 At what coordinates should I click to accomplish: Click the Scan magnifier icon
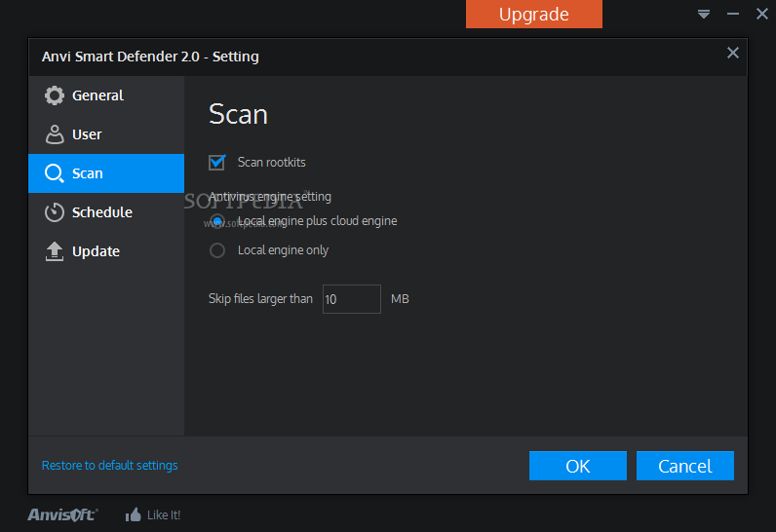(x=55, y=173)
